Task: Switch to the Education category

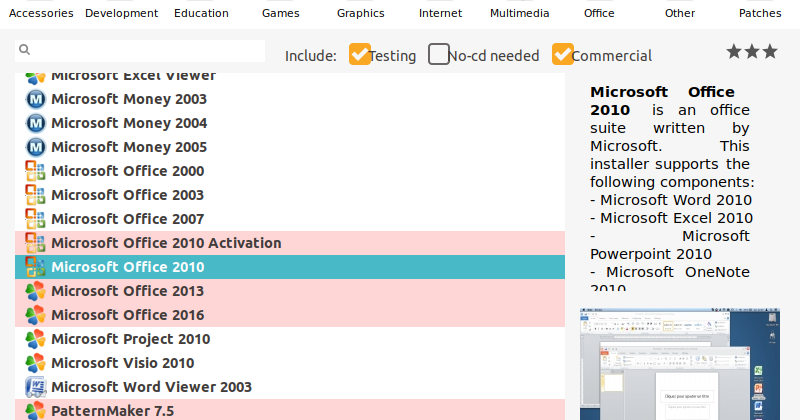Action: point(201,13)
